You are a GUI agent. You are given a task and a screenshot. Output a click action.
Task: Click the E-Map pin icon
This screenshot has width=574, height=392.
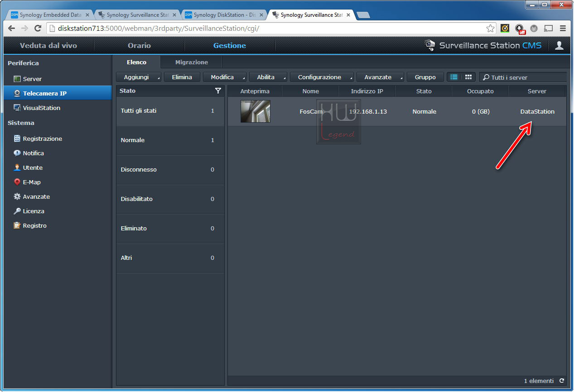(17, 182)
